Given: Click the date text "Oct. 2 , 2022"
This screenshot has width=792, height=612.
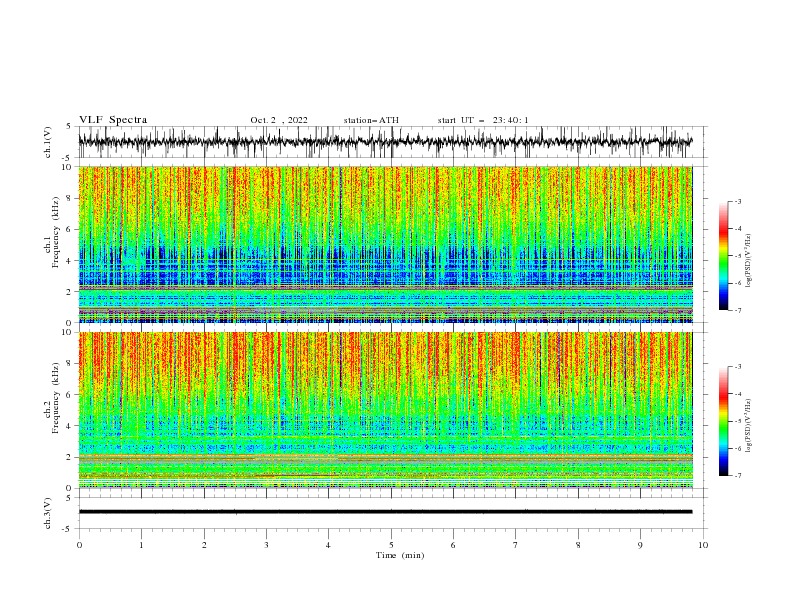Looking at the screenshot, I should tap(279, 120).
